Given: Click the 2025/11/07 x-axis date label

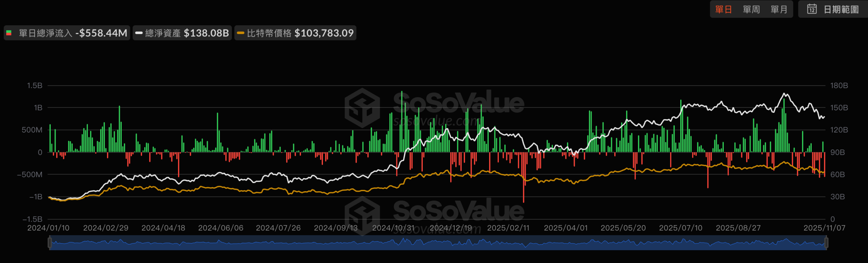Looking at the screenshot, I should [824, 228].
